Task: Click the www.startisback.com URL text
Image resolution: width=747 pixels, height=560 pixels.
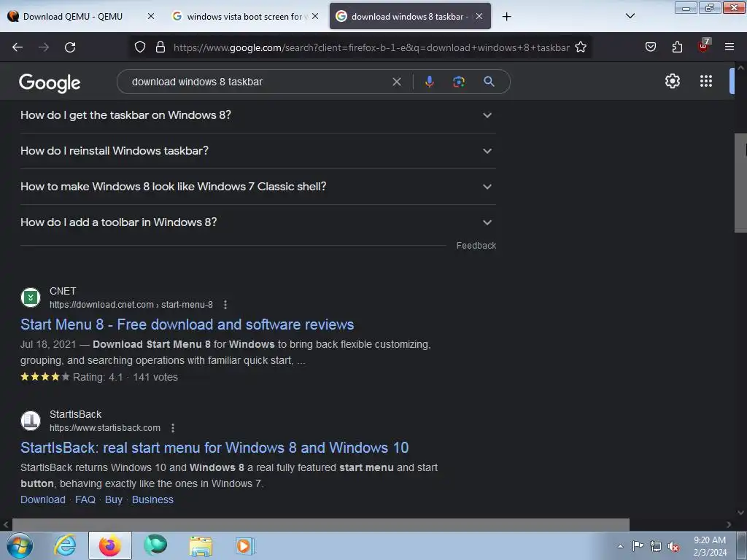Action: [105, 428]
